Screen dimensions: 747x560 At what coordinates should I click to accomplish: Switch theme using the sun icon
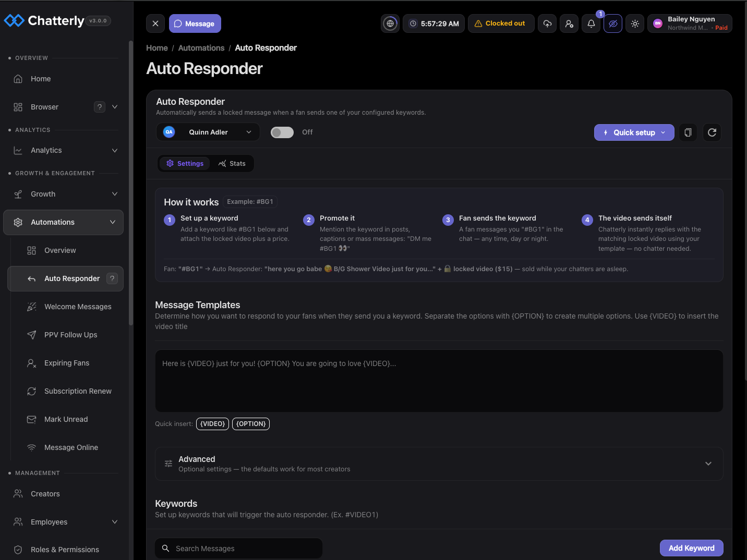pyautogui.click(x=635, y=23)
